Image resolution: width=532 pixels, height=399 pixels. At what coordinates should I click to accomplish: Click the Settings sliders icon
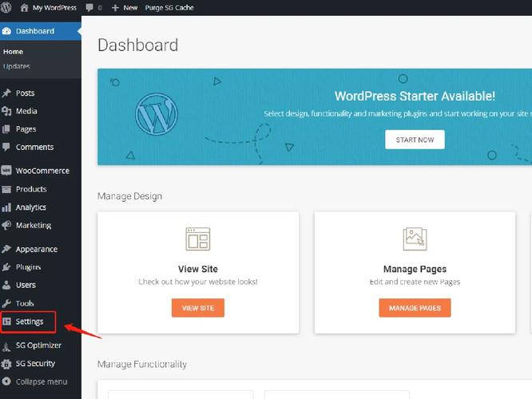pos(6,322)
